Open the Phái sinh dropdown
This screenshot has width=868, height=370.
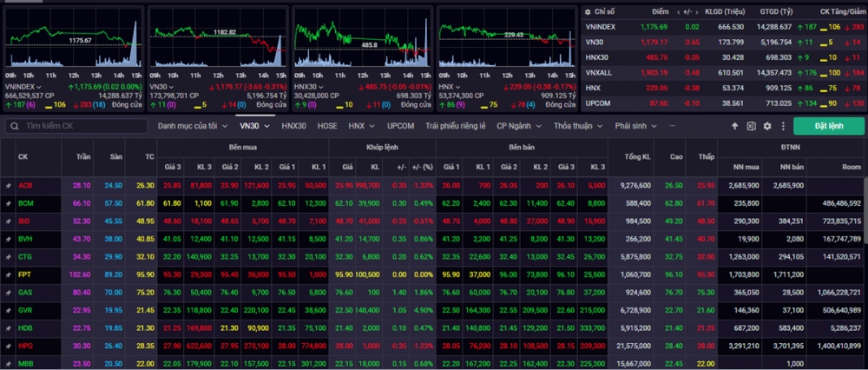tap(635, 126)
